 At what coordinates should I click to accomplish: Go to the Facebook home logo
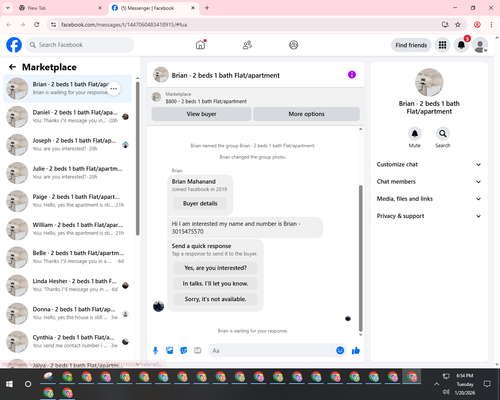pos(14,45)
